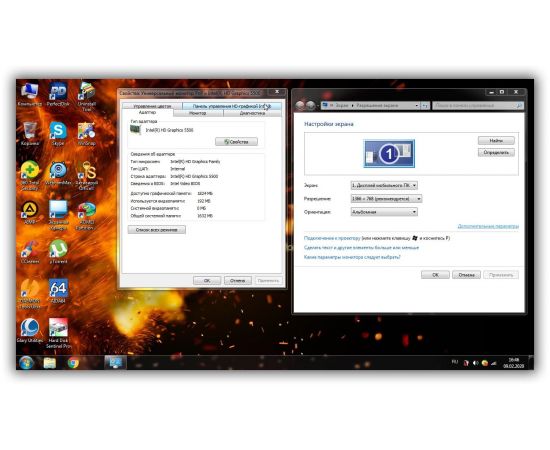Select the Адаптер tab
550x450 pixels.
147,113
